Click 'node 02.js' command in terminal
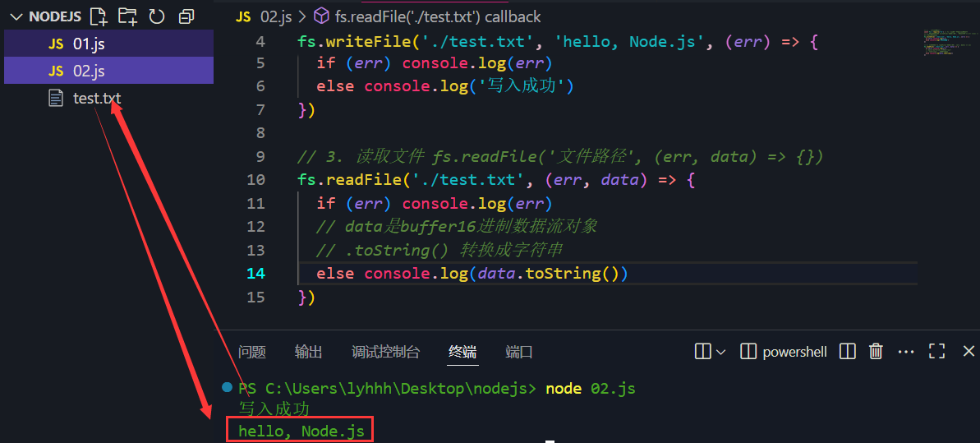 591,389
